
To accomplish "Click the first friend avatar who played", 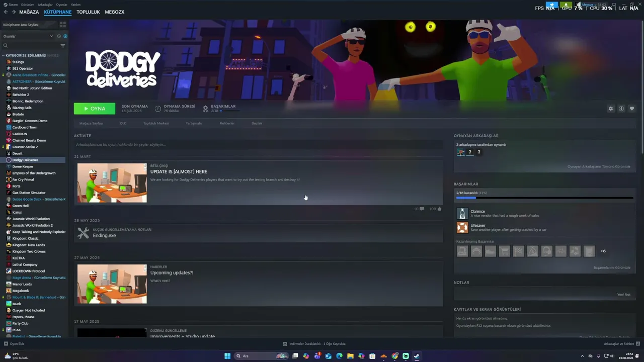I will coord(461,152).
